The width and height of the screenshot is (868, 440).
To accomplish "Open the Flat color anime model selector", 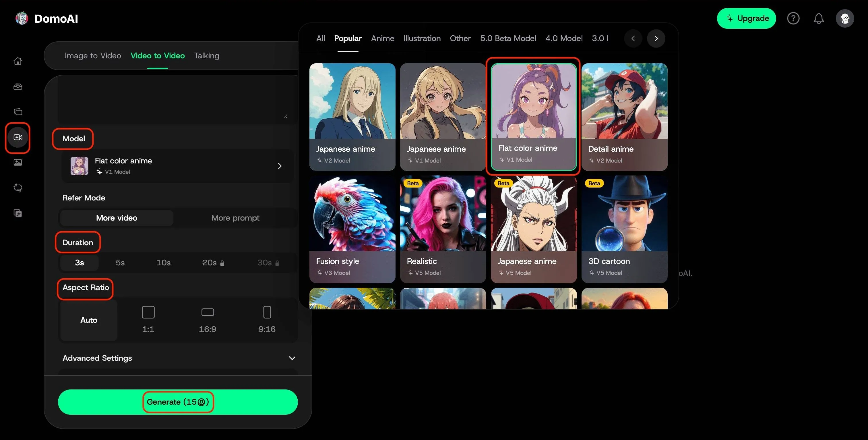I will [178, 166].
